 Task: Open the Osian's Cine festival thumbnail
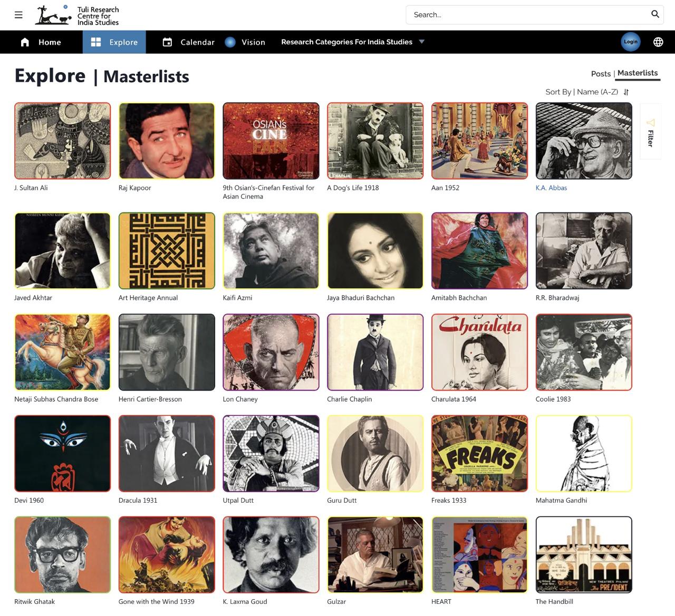[x=271, y=141]
